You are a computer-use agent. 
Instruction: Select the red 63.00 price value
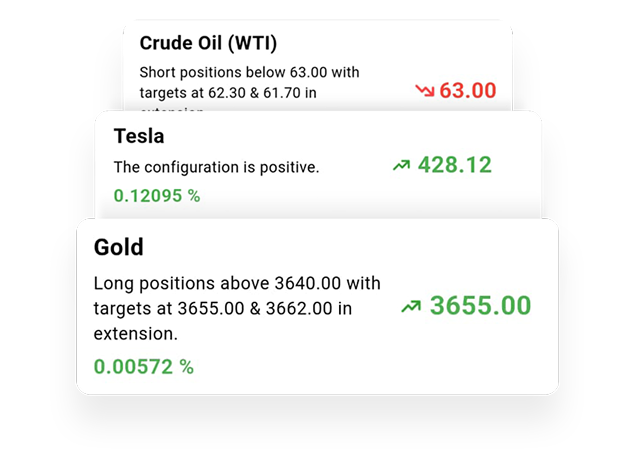[x=467, y=91]
